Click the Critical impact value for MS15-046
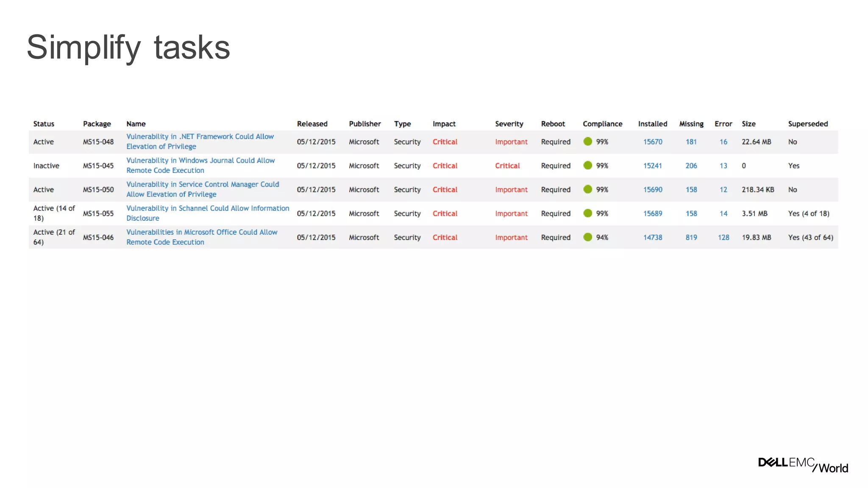868x488 pixels. [445, 238]
